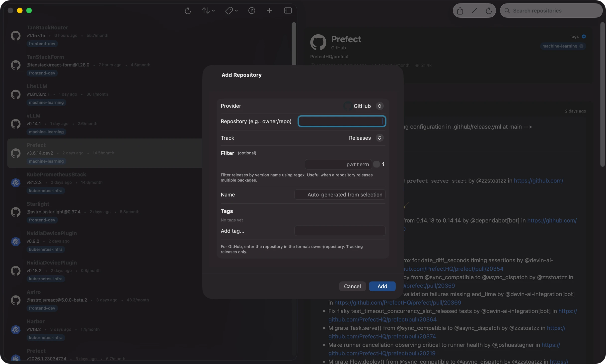This screenshot has height=364, width=606.
Task: Open help via question mark icon
Action: click(252, 10)
